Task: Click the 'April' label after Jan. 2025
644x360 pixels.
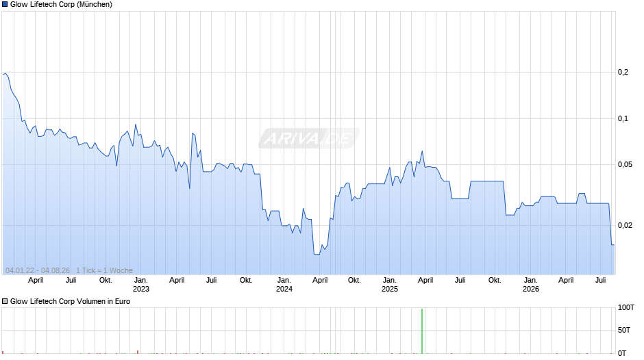Action: tap(425, 281)
